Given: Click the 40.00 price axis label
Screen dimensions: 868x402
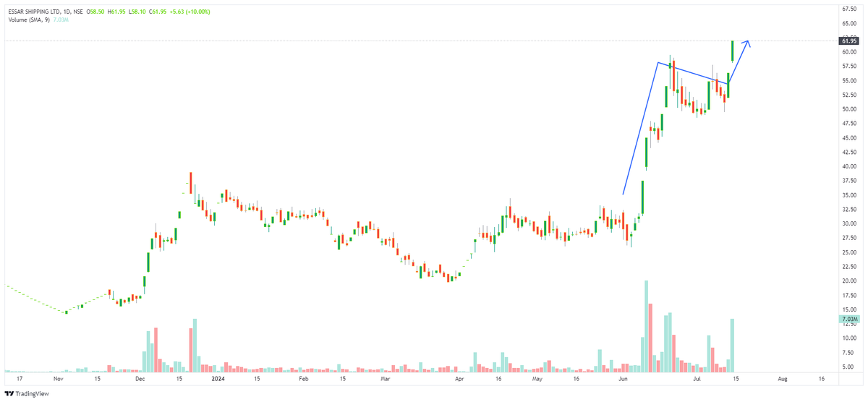Looking at the screenshot, I should click(x=849, y=166).
